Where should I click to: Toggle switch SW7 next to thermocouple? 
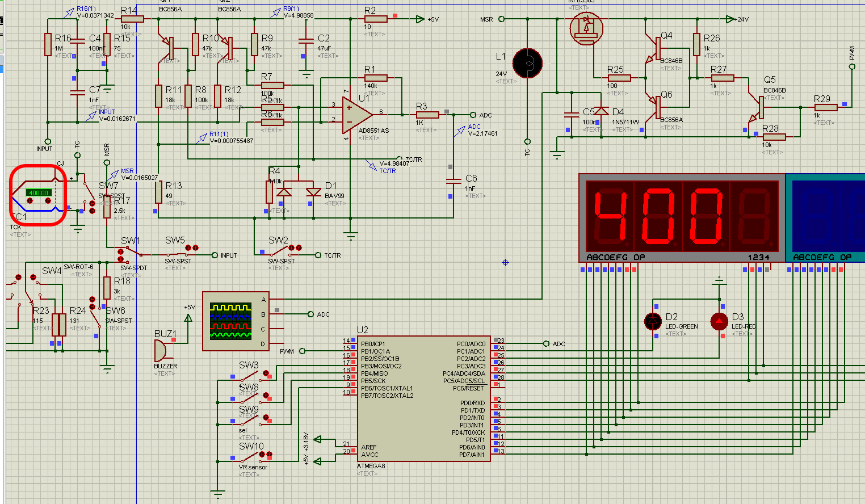pos(90,193)
